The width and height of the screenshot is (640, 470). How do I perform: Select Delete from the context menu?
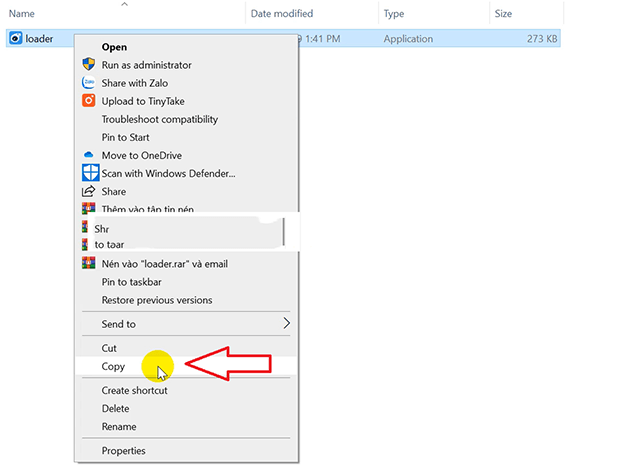115,409
